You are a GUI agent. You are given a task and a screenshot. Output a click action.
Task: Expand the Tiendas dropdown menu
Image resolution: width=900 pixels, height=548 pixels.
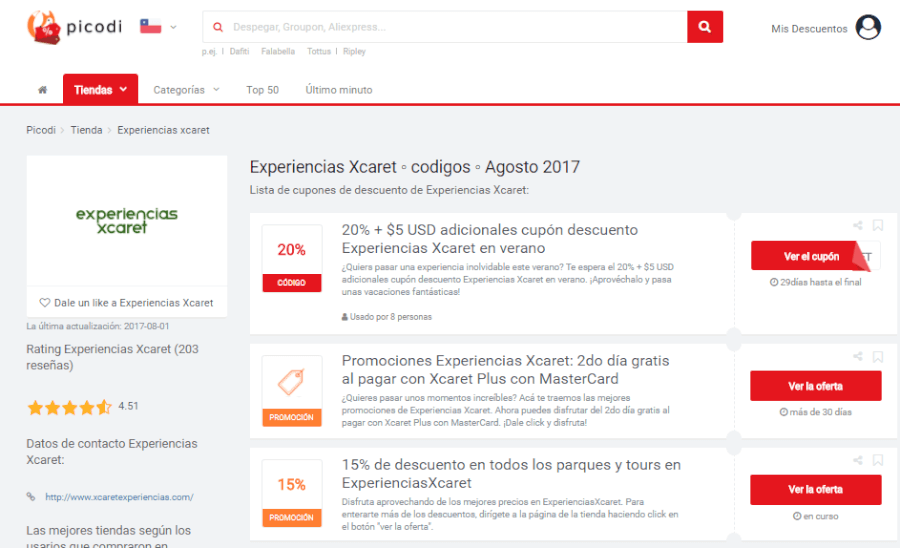tap(100, 90)
